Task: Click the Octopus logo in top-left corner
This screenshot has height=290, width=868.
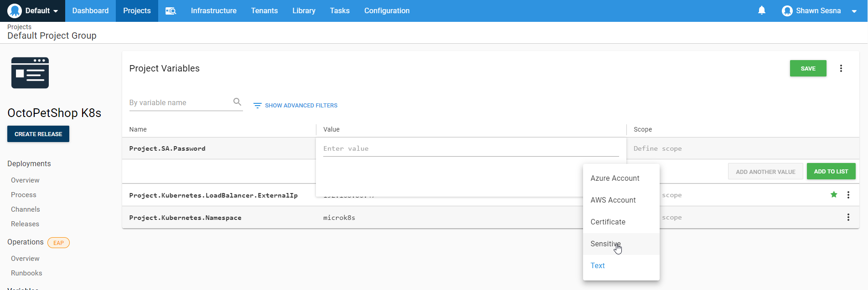Action: coord(15,10)
